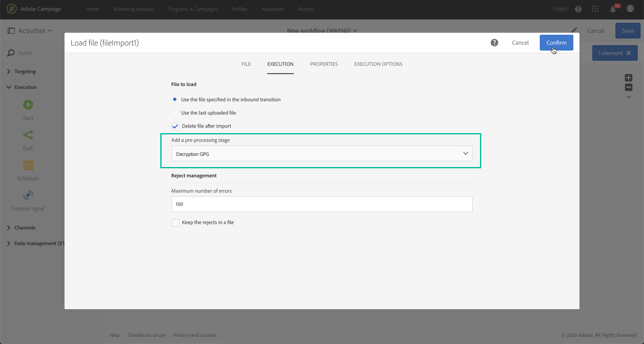
Task: Switch to the PROPERTIES tab
Action: (x=324, y=64)
